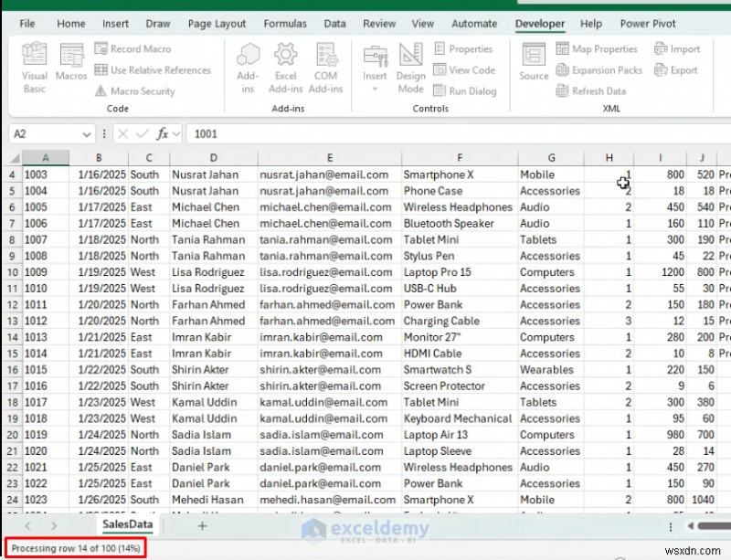Click the Laptop Pro 15 cell
Viewport: 731px width, 560px height.
(x=460, y=272)
